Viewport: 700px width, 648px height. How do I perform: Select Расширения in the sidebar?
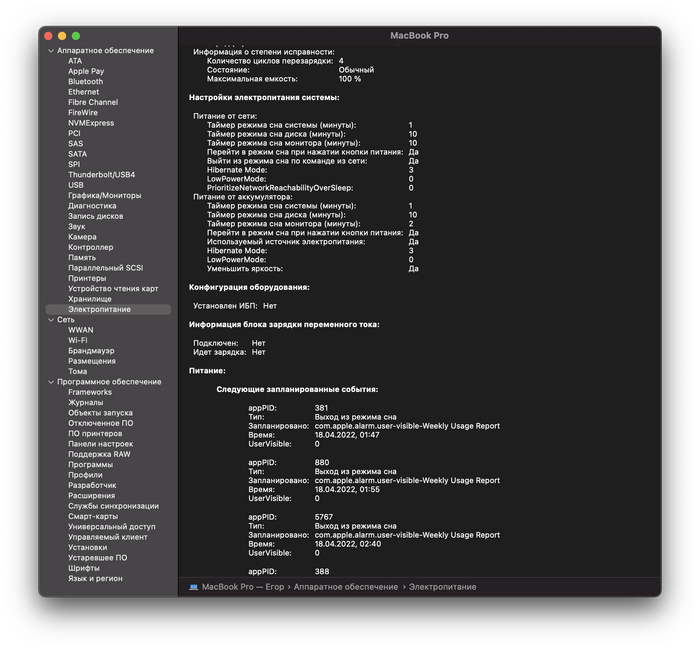(92, 496)
